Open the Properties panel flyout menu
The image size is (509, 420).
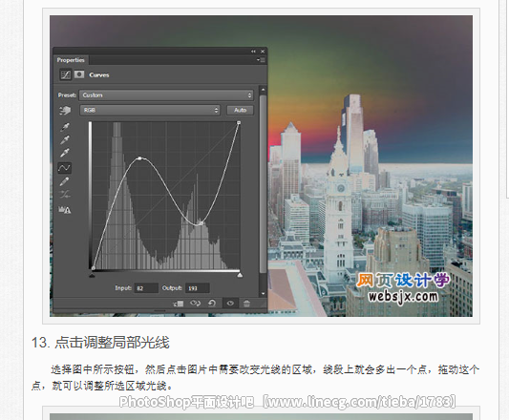tap(261, 60)
